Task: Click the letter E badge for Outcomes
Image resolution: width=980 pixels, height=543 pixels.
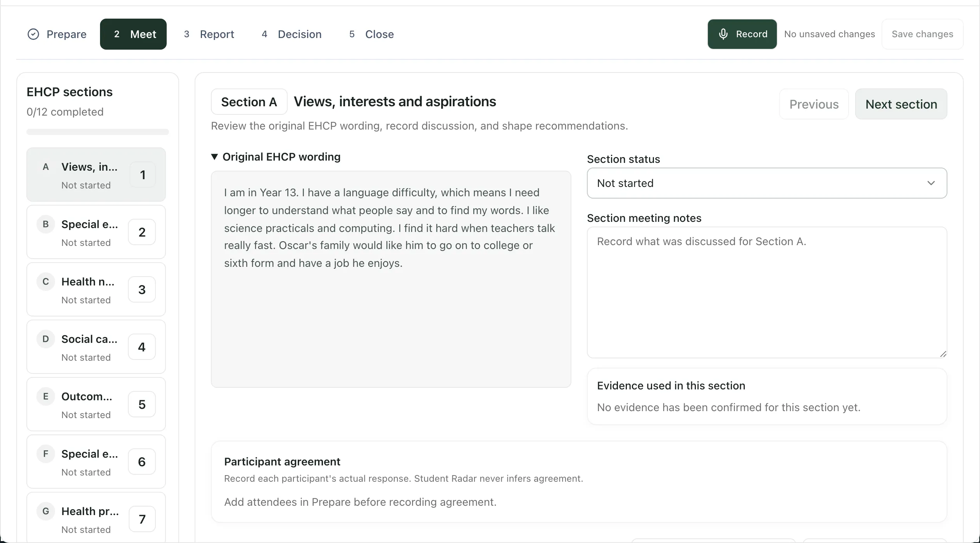Action: 46,396
